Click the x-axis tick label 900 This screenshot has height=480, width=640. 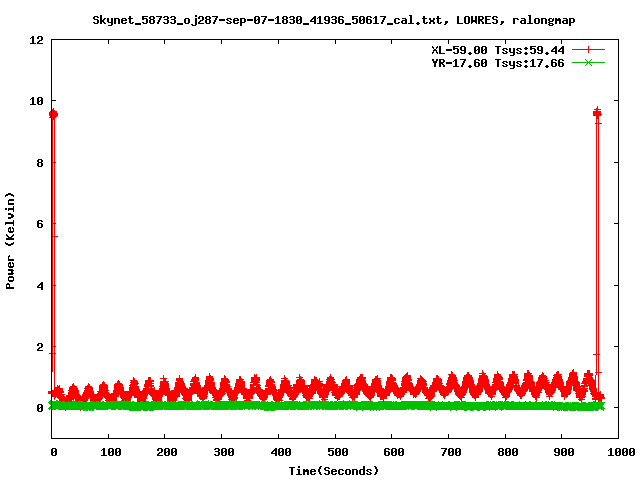[564, 452]
